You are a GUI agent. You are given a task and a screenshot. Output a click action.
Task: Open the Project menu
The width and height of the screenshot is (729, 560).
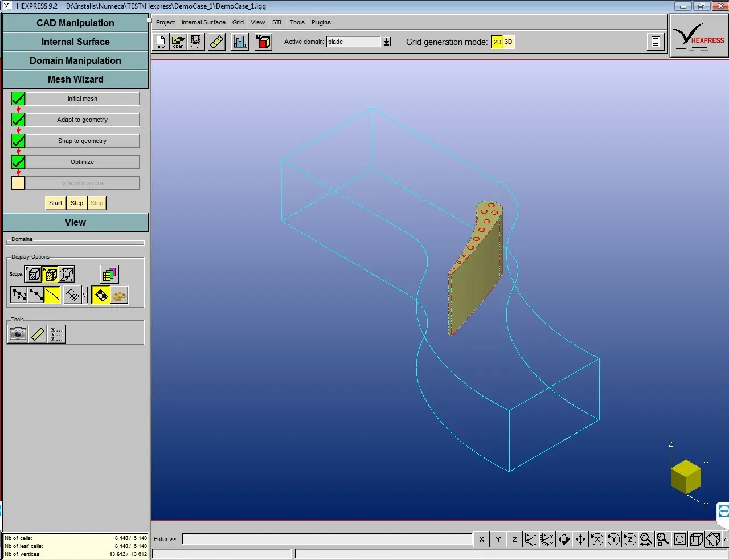pos(165,23)
